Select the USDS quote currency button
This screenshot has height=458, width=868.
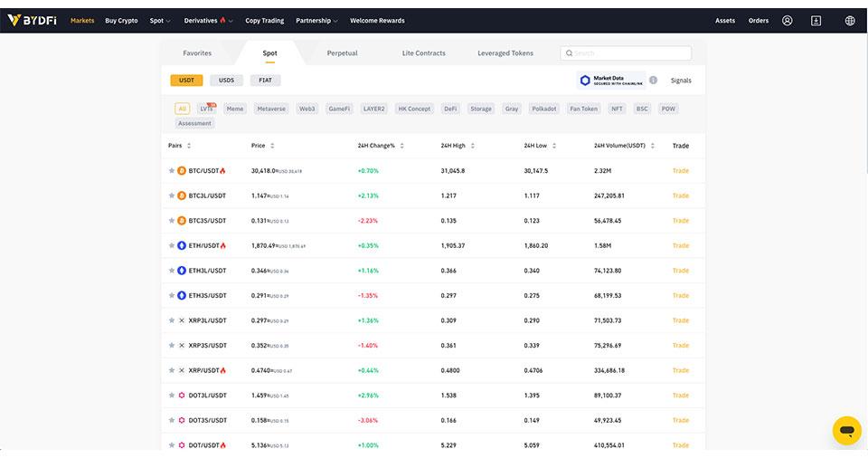[226, 81]
